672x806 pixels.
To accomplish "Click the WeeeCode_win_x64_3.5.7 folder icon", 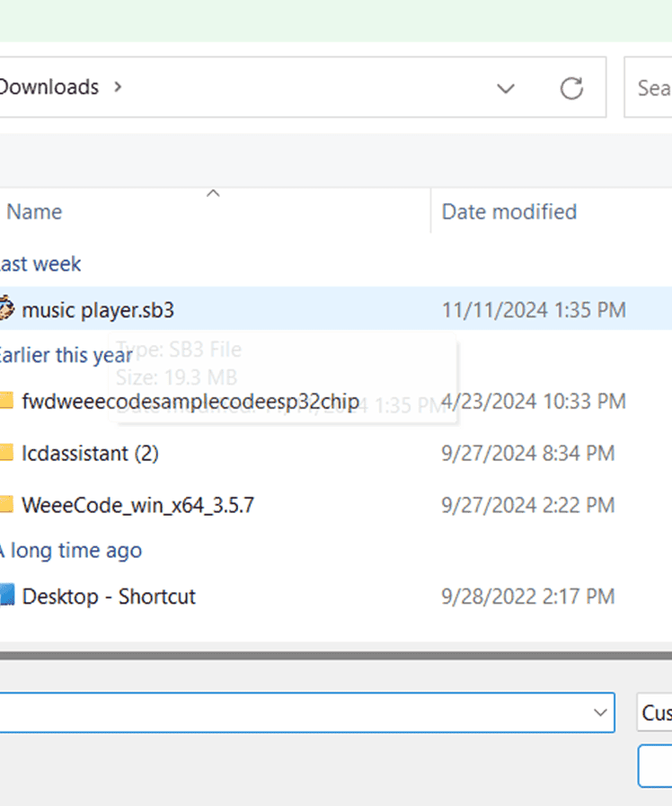I will click(6, 505).
